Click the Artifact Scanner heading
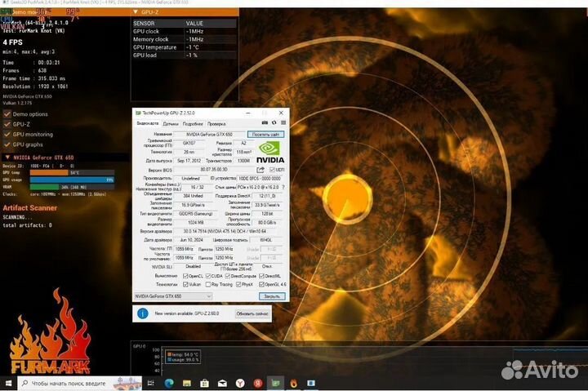The width and height of the screenshot is (588, 391). click(x=30, y=208)
